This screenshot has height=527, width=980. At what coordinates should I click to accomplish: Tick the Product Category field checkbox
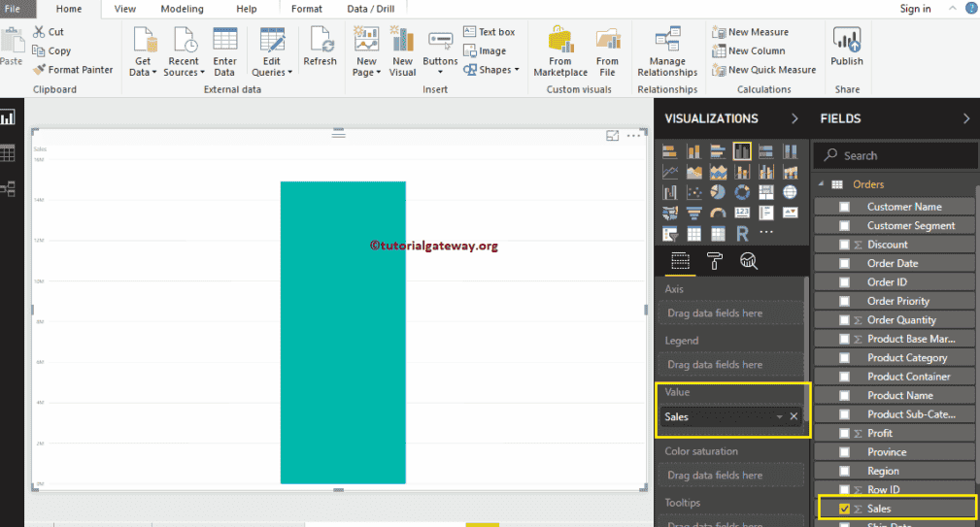[844, 358]
